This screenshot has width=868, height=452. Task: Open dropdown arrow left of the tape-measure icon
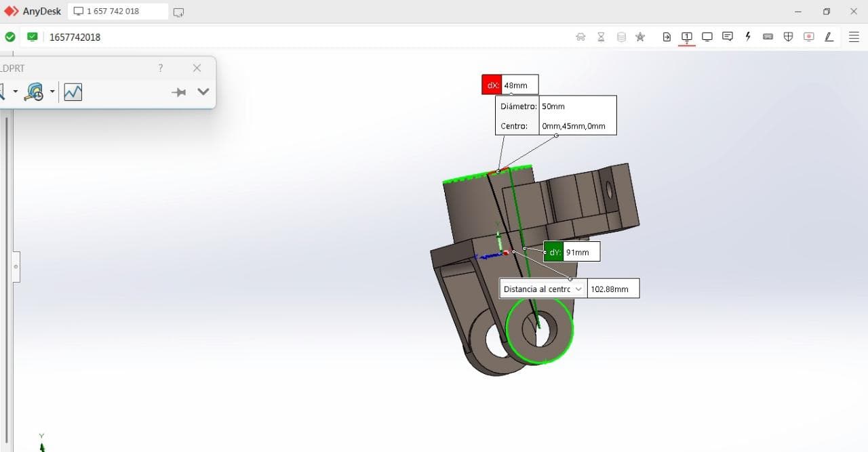(x=15, y=91)
